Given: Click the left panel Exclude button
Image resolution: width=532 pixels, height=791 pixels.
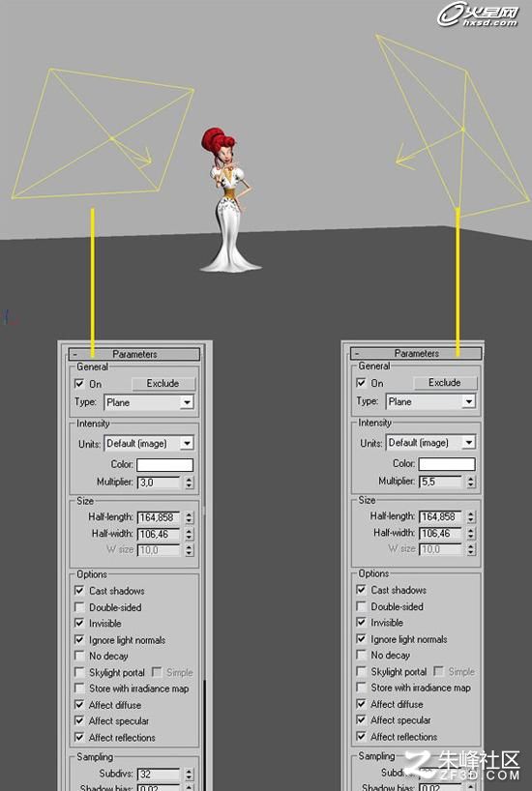Looking at the screenshot, I should point(163,383).
